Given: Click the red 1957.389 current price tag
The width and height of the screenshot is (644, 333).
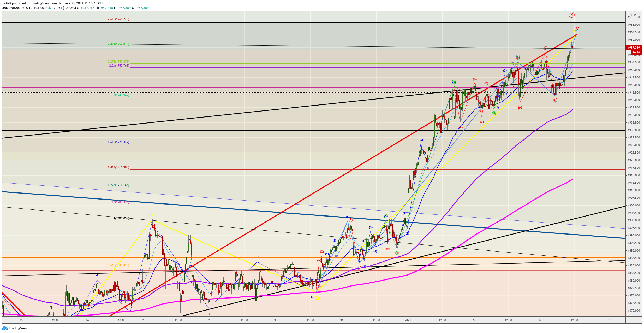Looking at the screenshot, I should coord(634,48).
